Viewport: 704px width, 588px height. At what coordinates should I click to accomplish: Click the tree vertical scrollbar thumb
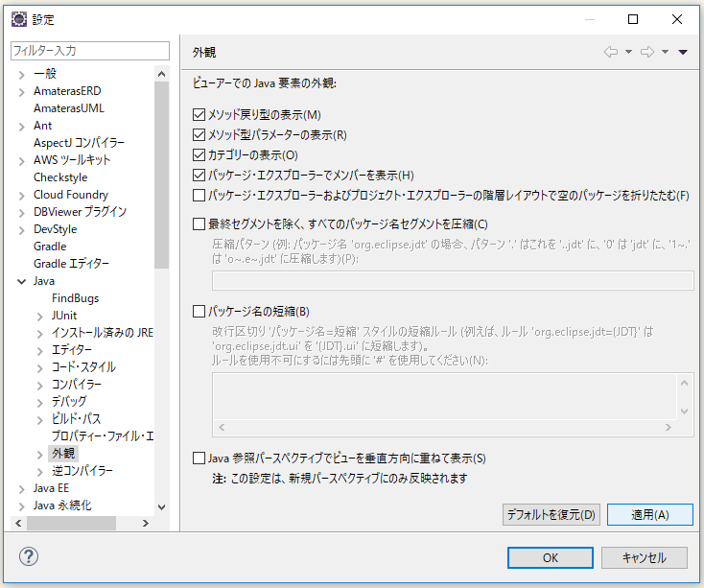(162, 175)
